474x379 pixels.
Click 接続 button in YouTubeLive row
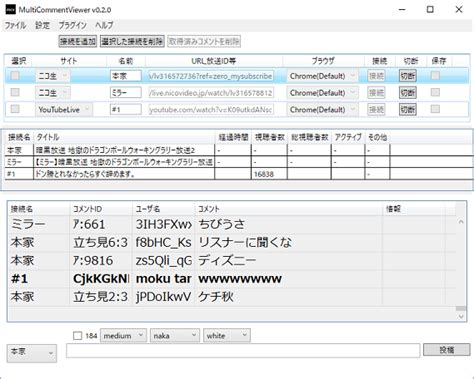pos(376,109)
